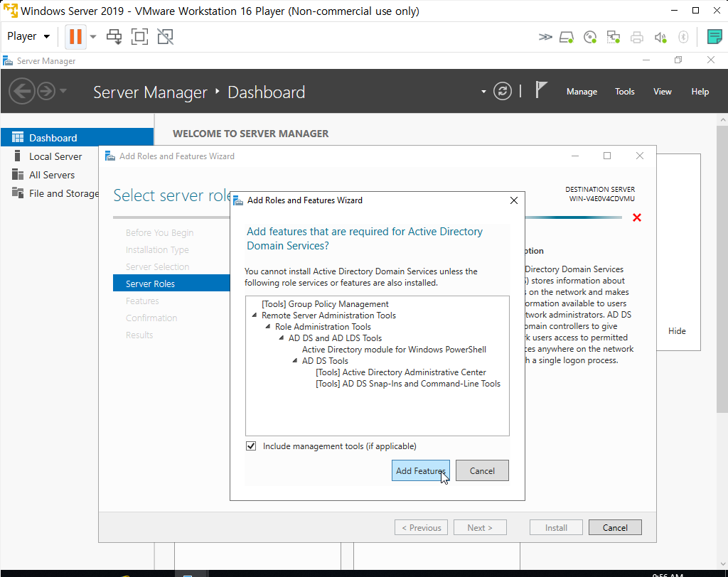Cancel the main Add Roles wizard
The width and height of the screenshot is (728, 577).
point(615,527)
